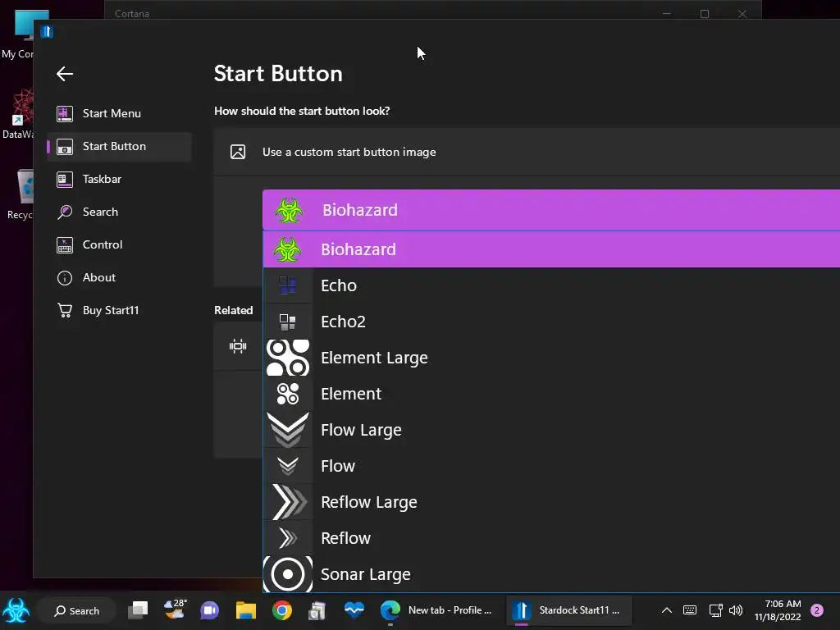Open the Taskbar settings section

[x=120, y=179]
